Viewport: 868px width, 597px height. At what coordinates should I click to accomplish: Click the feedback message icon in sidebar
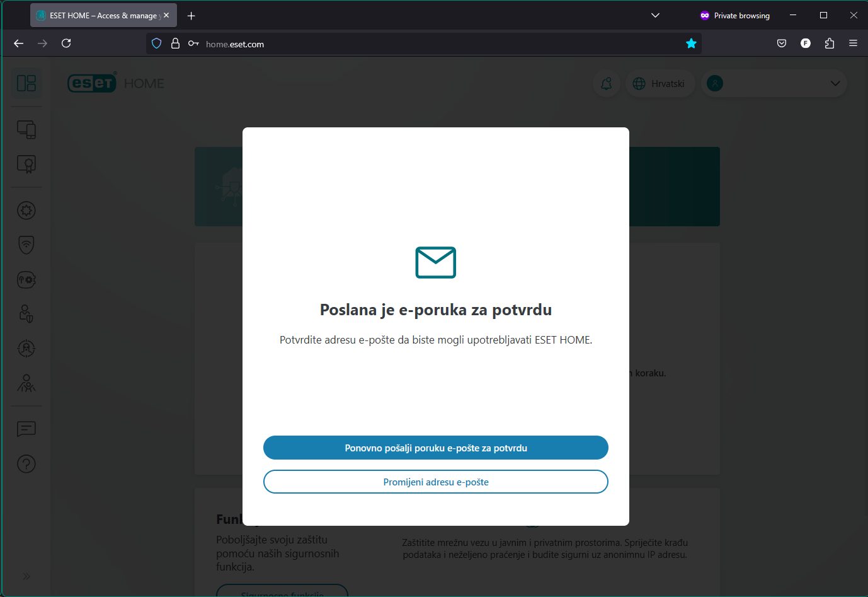pos(26,429)
